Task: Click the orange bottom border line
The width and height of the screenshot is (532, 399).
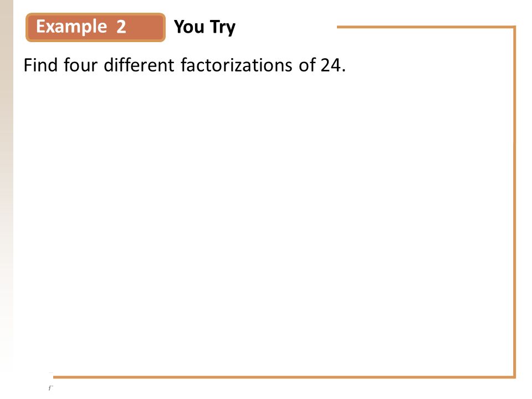Action: coord(284,377)
